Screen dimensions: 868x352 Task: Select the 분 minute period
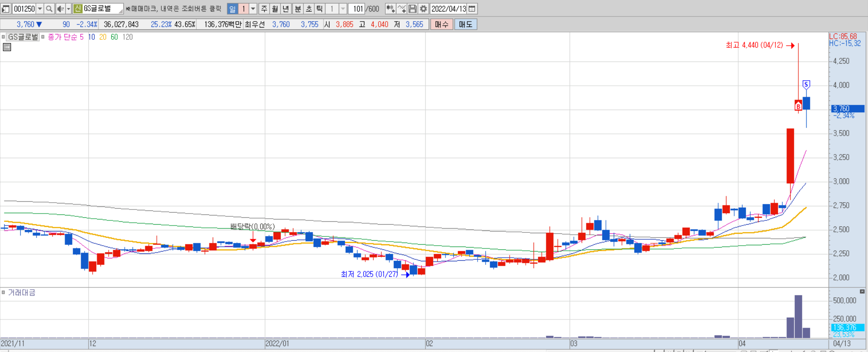tap(298, 9)
